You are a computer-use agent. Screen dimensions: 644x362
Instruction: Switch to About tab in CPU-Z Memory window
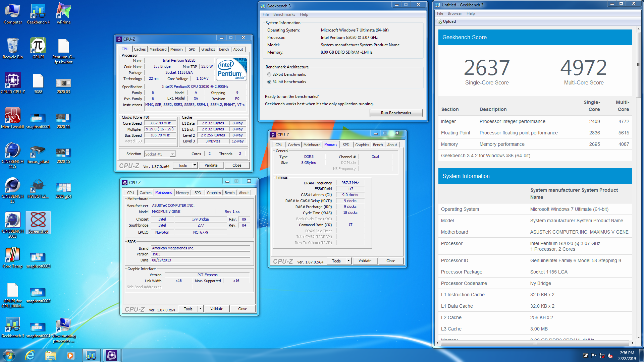pos(392,145)
